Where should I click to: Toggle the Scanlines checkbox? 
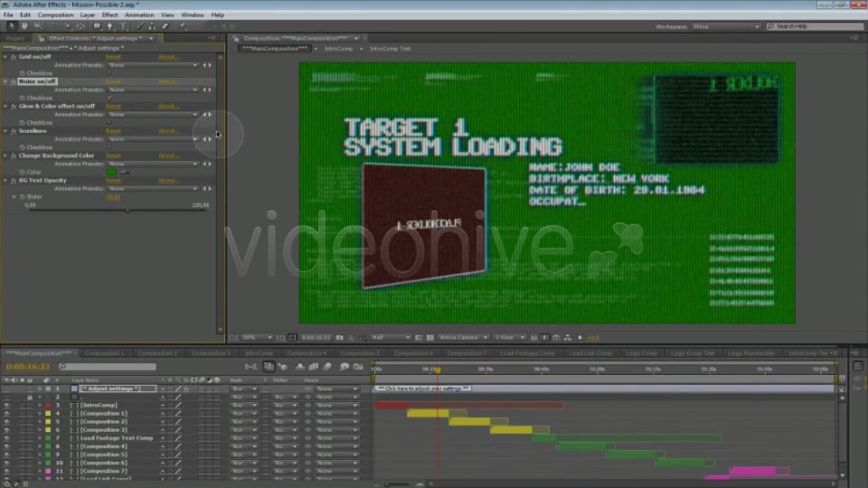click(x=109, y=147)
